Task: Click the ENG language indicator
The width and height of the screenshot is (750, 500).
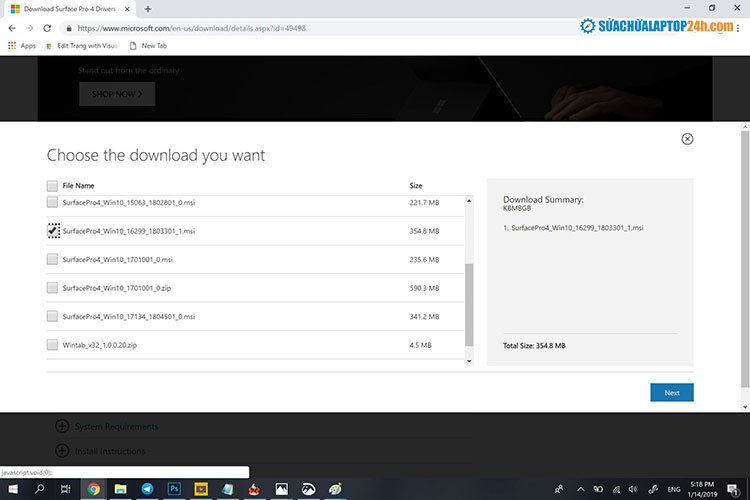Action: 673,489
